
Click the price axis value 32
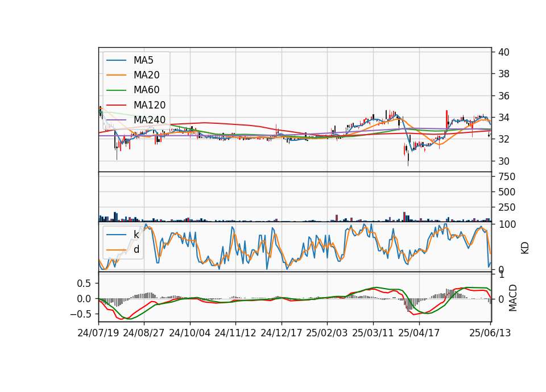tap(503, 139)
